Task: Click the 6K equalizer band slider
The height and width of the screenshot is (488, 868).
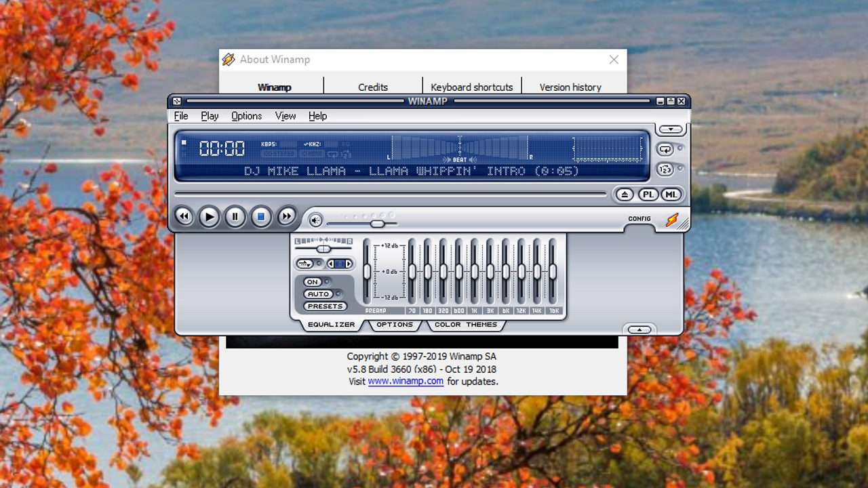Action: coord(506,272)
